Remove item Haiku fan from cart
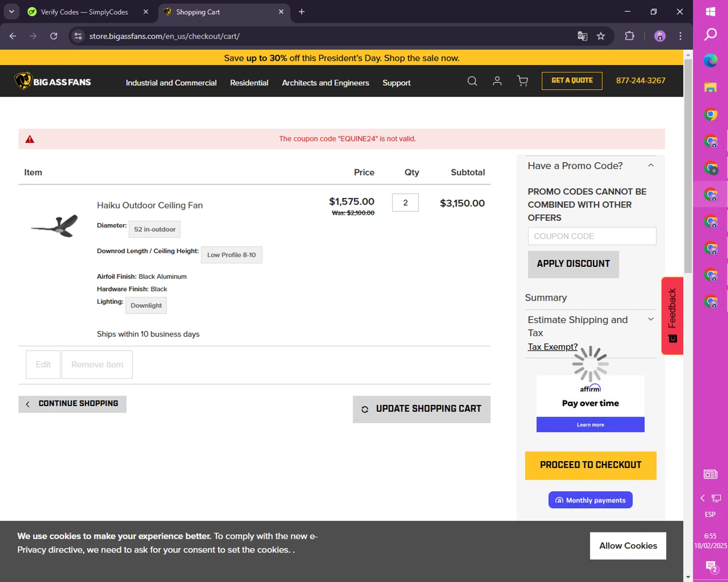 (x=97, y=364)
